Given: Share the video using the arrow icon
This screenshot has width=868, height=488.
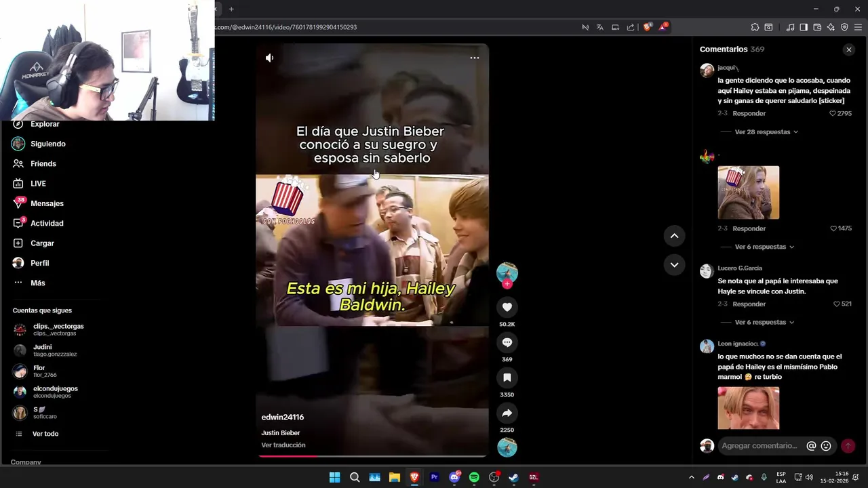Looking at the screenshot, I should pos(507,413).
